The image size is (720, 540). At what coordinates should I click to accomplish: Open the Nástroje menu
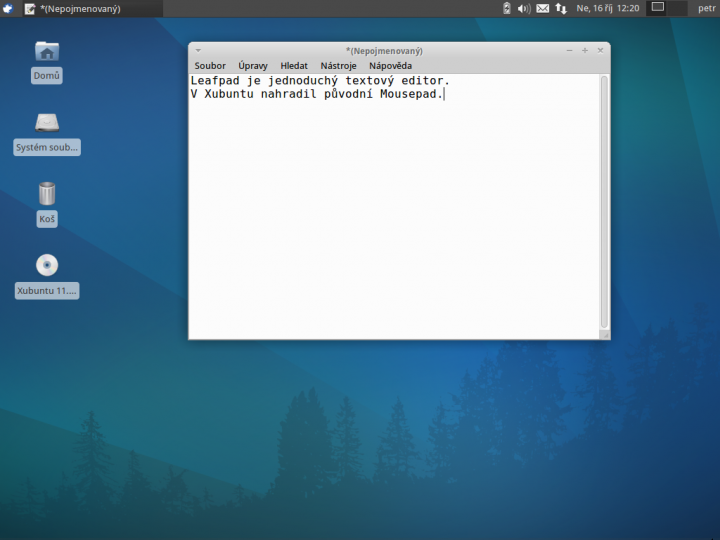tap(338, 66)
